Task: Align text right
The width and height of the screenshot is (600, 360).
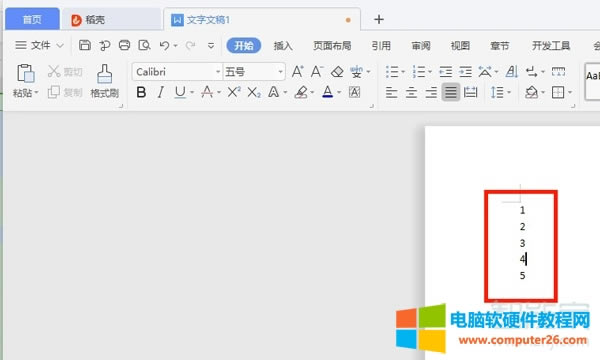Action: pos(431,92)
